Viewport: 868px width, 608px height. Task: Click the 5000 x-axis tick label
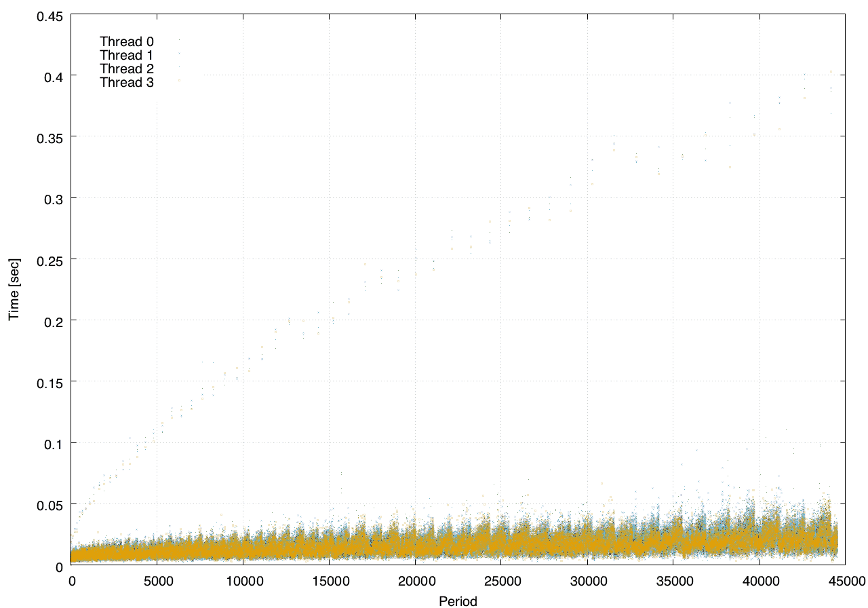pyautogui.click(x=157, y=581)
